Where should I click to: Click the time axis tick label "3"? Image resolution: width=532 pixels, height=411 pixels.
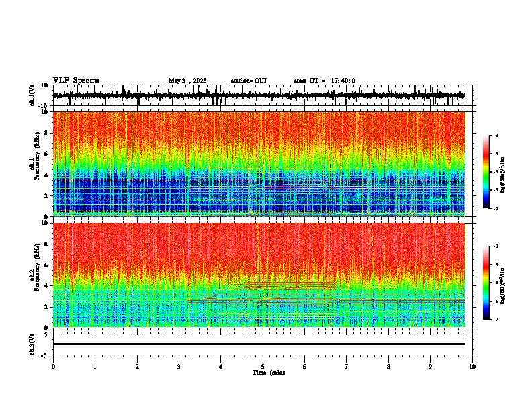tap(179, 367)
